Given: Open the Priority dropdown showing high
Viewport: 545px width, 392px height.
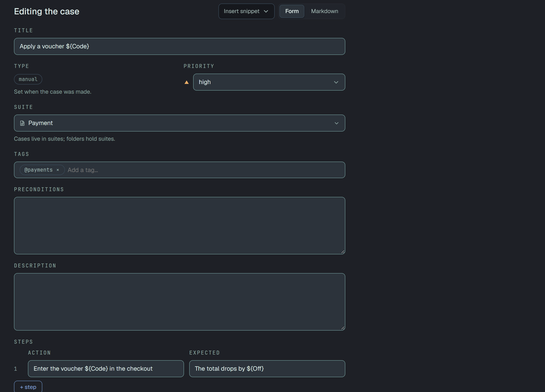Looking at the screenshot, I should tap(269, 82).
